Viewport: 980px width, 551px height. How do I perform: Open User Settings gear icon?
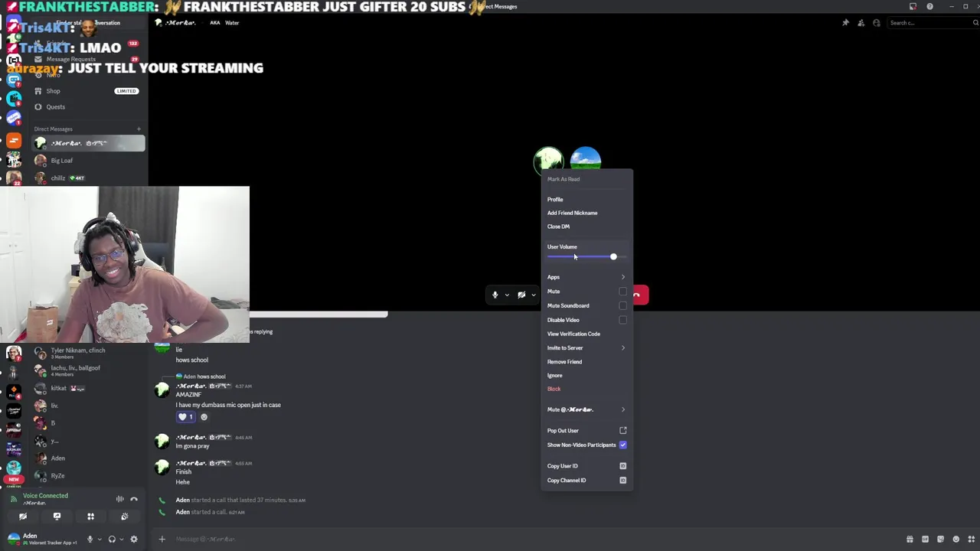[x=134, y=539]
